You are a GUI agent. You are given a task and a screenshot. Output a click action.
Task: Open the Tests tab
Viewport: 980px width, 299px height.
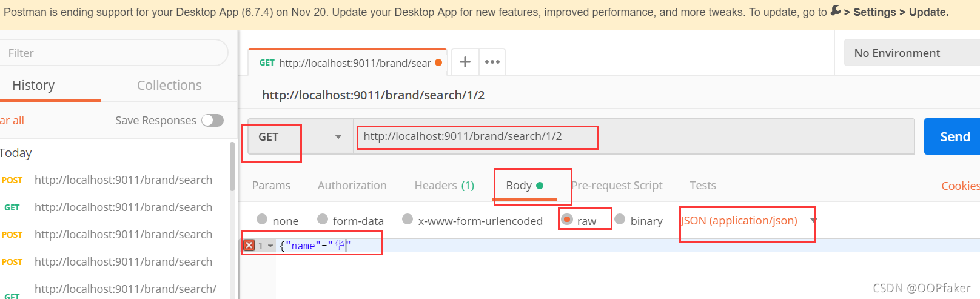[702, 185]
